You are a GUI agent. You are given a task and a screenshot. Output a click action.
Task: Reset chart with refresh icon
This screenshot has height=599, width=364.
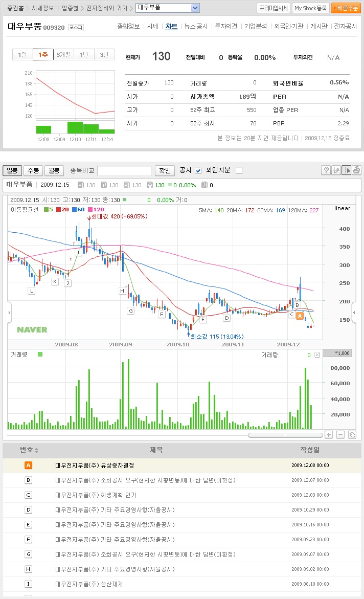coord(352,435)
